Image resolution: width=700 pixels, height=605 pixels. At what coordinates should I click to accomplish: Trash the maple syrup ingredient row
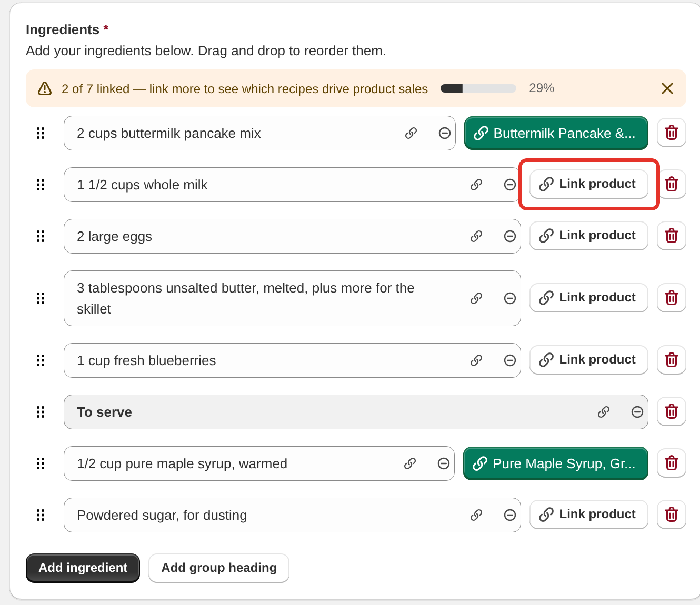coord(671,463)
